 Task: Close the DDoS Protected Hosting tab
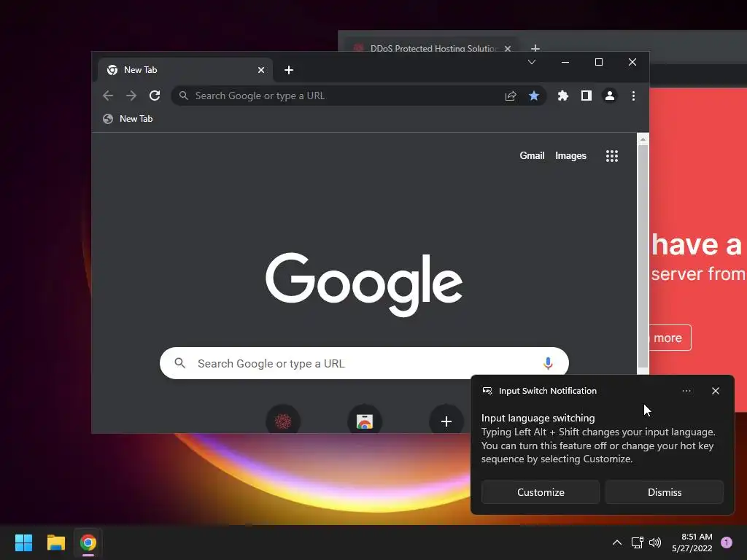pos(508,49)
